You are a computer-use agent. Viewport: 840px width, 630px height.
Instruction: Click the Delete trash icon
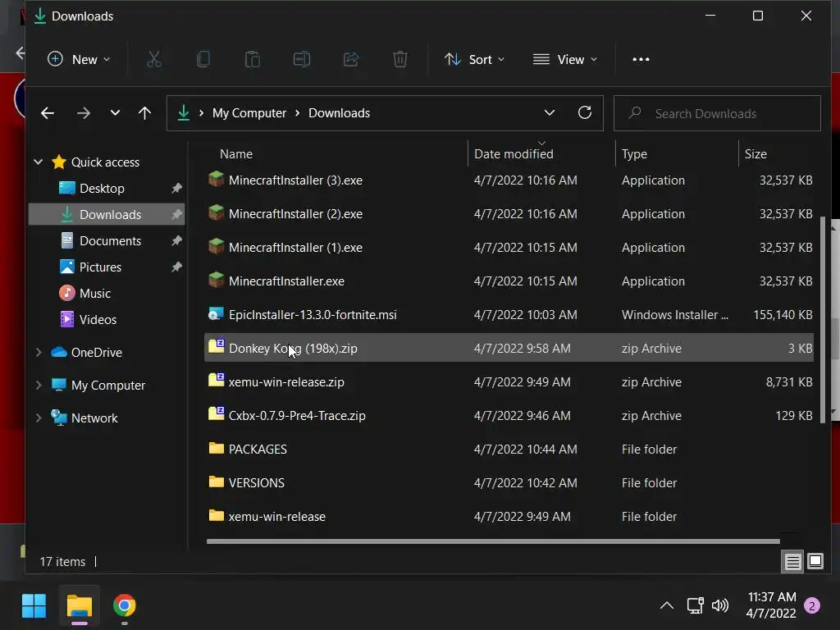400,59
